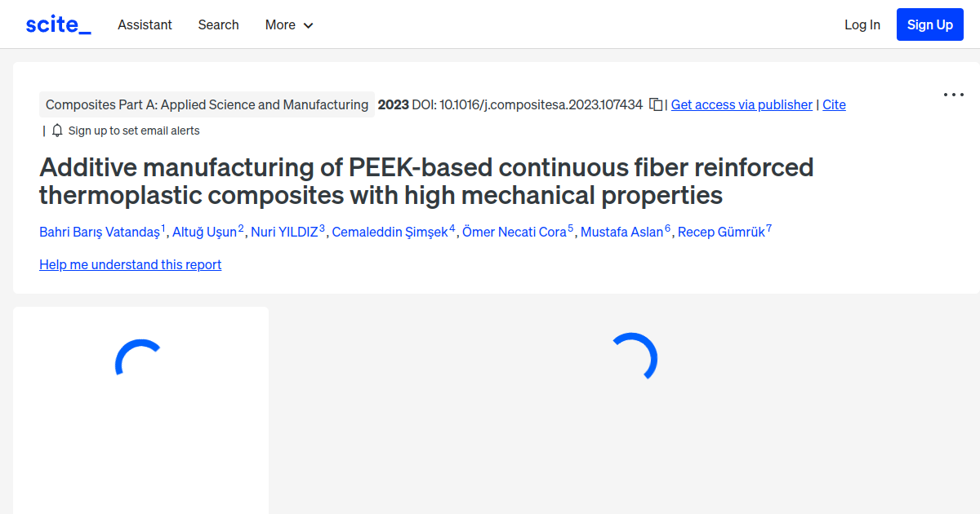Click the bell icon for email alerts
The image size is (980, 514).
click(56, 130)
